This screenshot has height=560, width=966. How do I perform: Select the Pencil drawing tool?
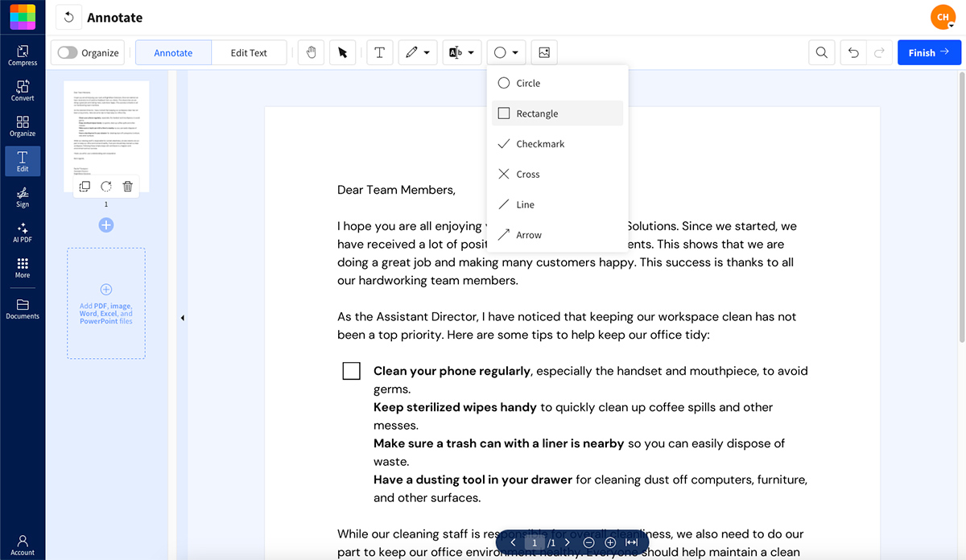coord(412,51)
